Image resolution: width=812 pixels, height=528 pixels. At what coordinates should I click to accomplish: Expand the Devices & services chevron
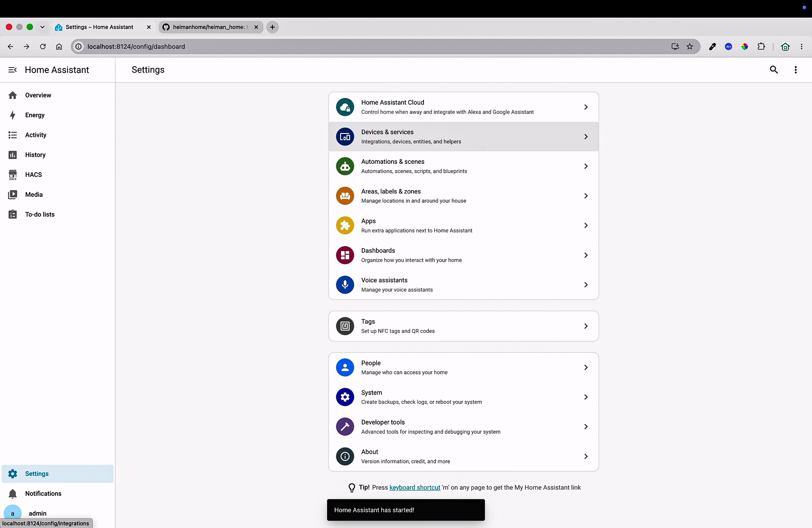pos(586,137)
